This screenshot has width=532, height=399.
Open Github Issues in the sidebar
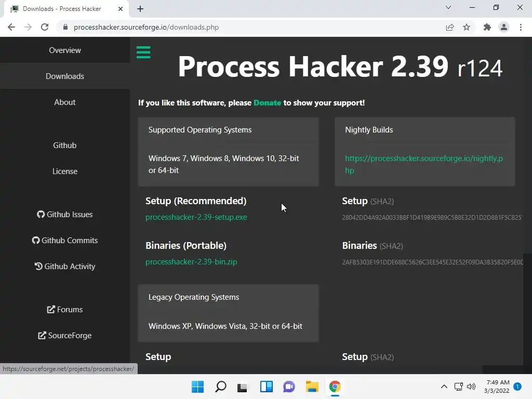click(x=65, y=215)
